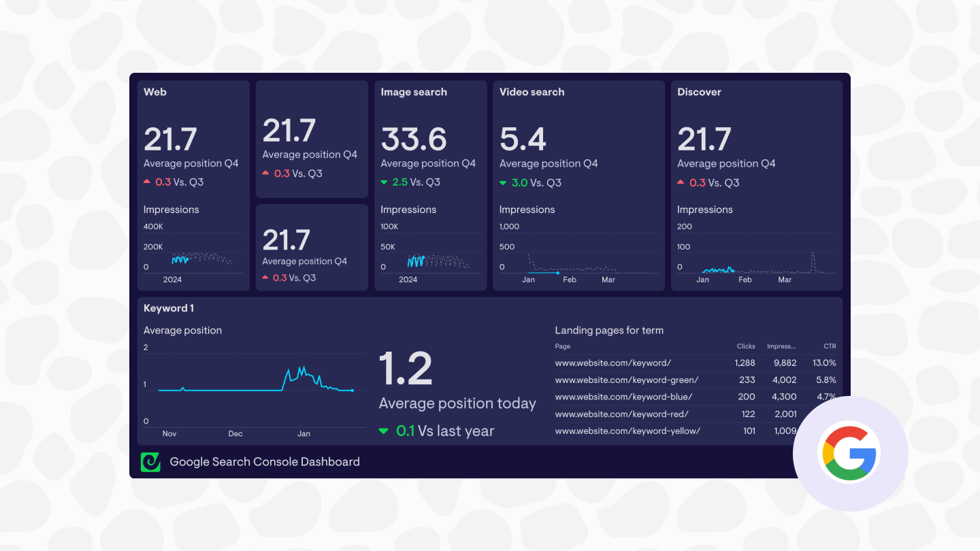Click the green decrease arrow on Image search card

385,182
